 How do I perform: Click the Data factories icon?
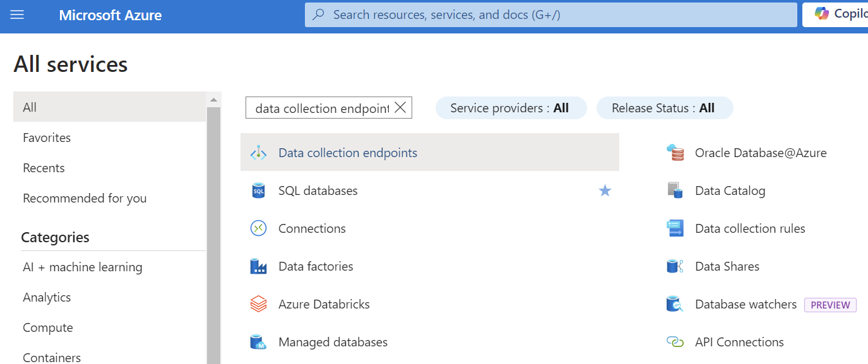pos(258,266)
